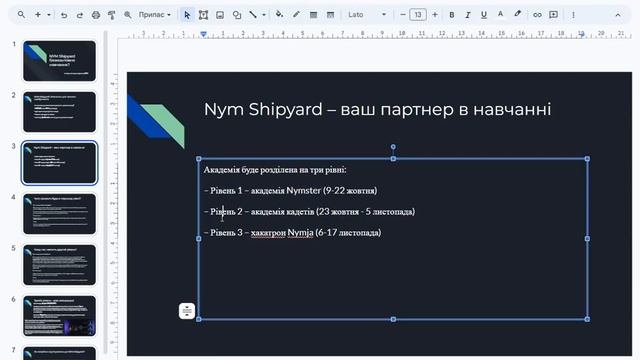Click the underlined word "Nymja"

[x=300, y=233]
